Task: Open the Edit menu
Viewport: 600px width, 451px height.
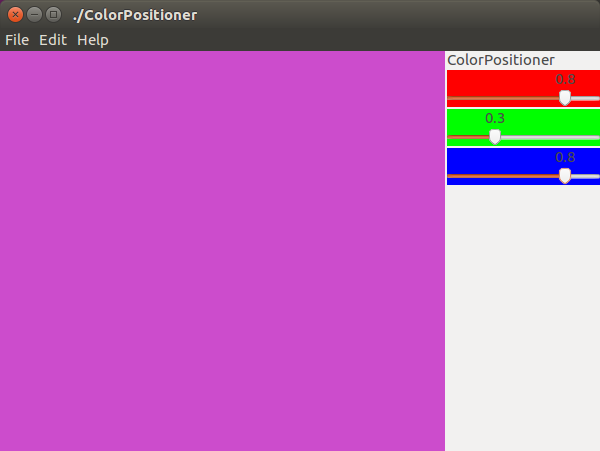Action: pos(53,40)
